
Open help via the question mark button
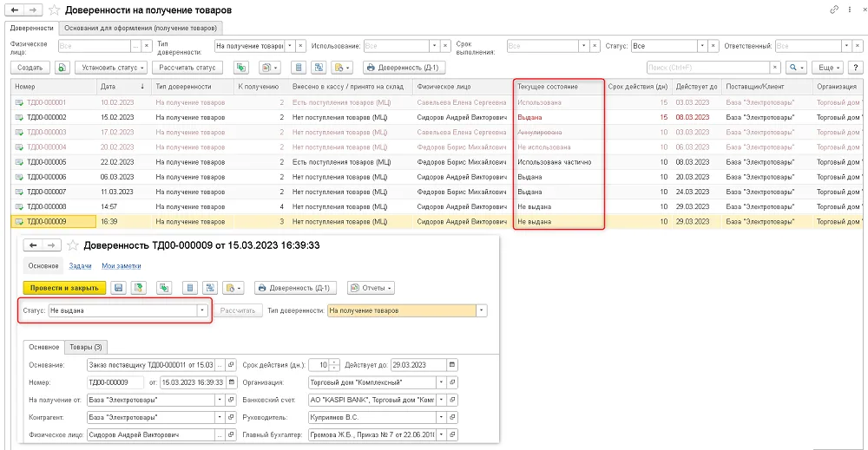(x=855, y=68)
